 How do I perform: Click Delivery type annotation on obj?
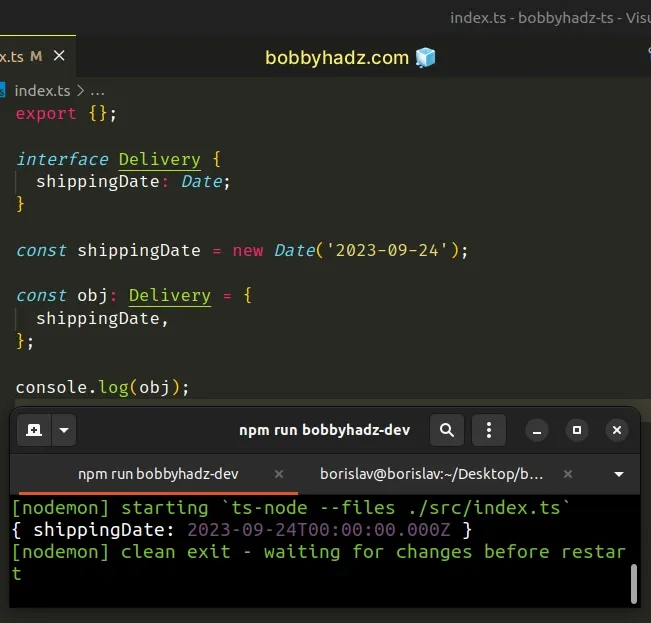(x=170, y=296)
